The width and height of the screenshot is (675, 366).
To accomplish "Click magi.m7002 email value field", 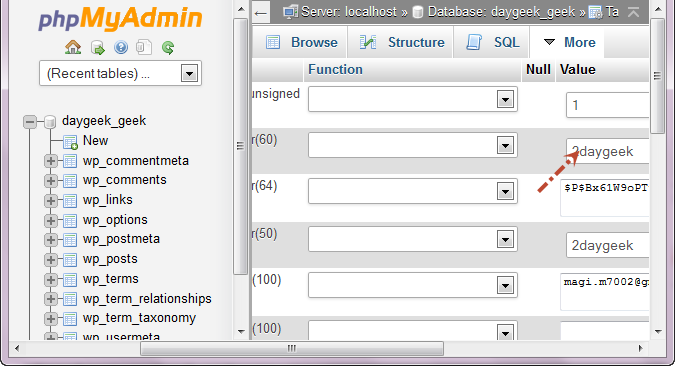I will point(604,292).
